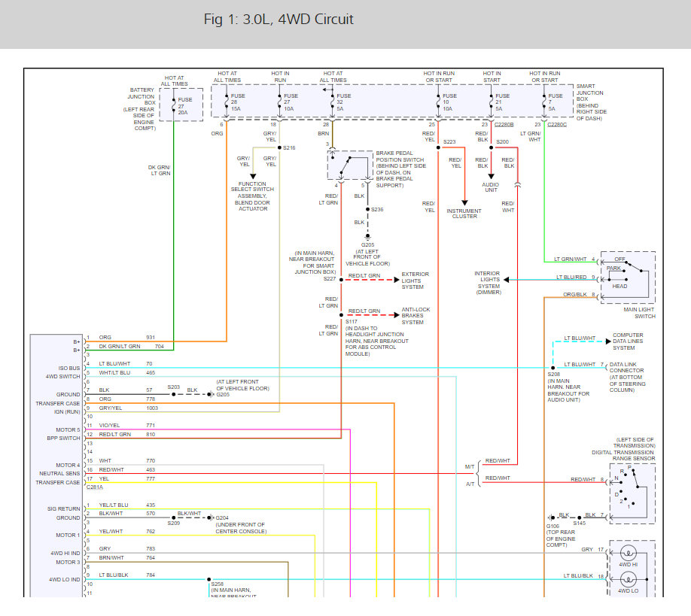The width and height of the screenshot is (691, 616).
Task: Click the S117 splice dot
Action: pos(341,315)
